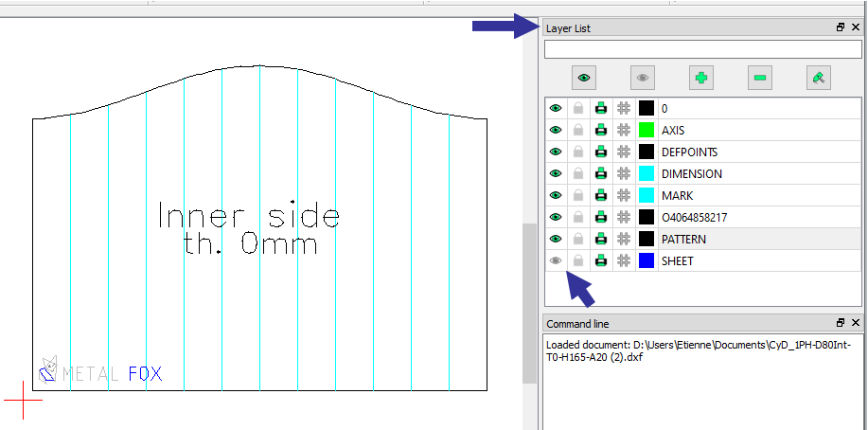Click the blue color swatch of SHEET

click(x=647, y=260)
